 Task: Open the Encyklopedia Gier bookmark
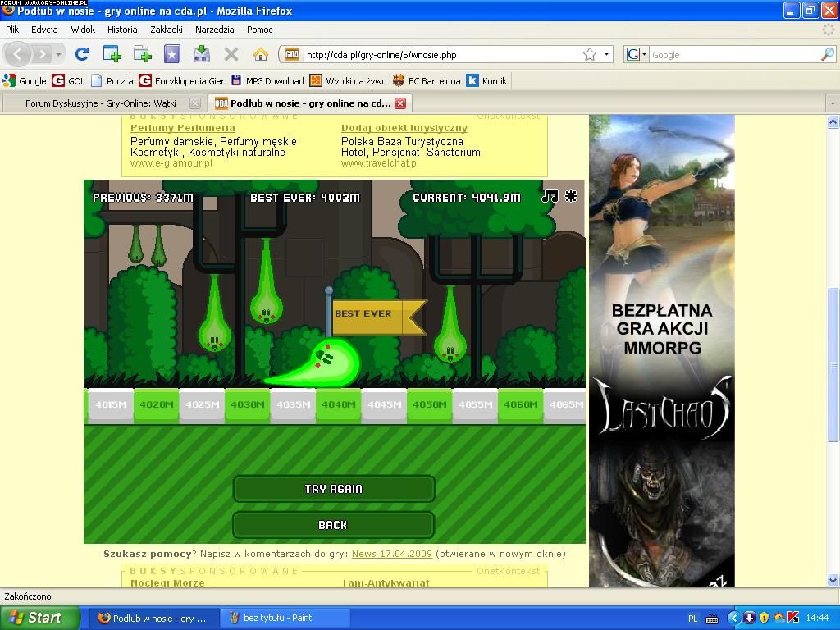[181, 81]
